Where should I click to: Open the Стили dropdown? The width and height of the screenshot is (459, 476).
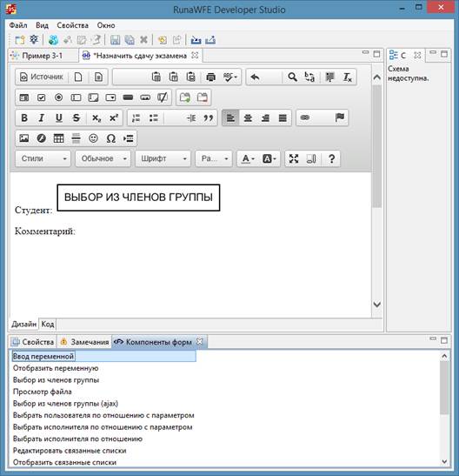(x=43, y=158)
